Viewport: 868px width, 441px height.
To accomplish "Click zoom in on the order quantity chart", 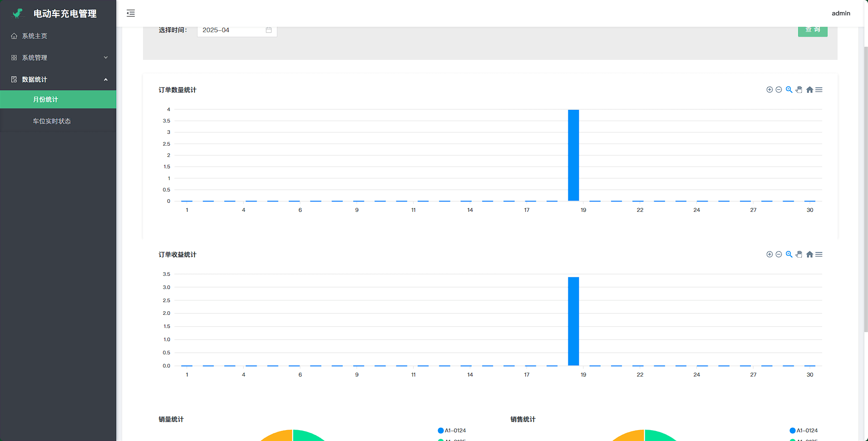I will pyautogui.click(x=769, y=90).
